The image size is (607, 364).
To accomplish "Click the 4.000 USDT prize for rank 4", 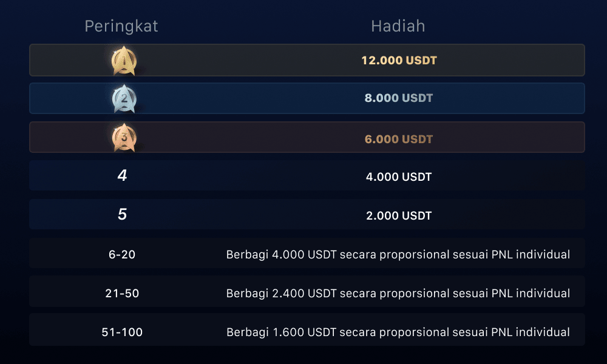I will click(x=399, y=177).
